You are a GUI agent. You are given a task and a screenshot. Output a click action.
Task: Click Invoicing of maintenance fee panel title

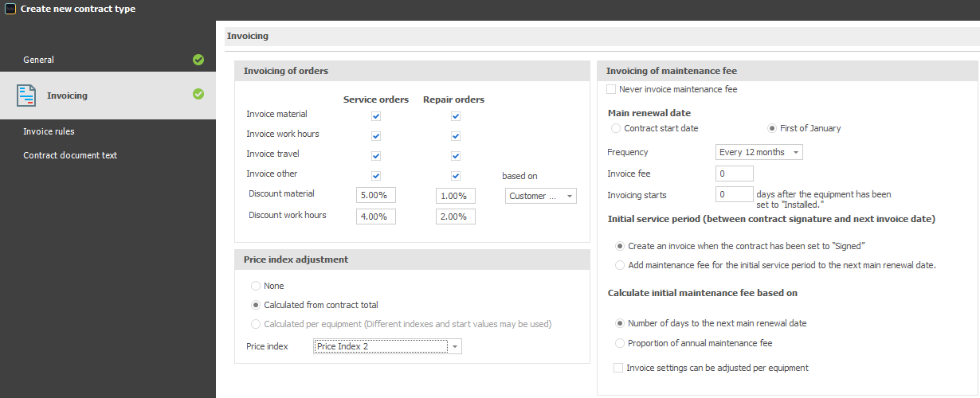point(672,71)
